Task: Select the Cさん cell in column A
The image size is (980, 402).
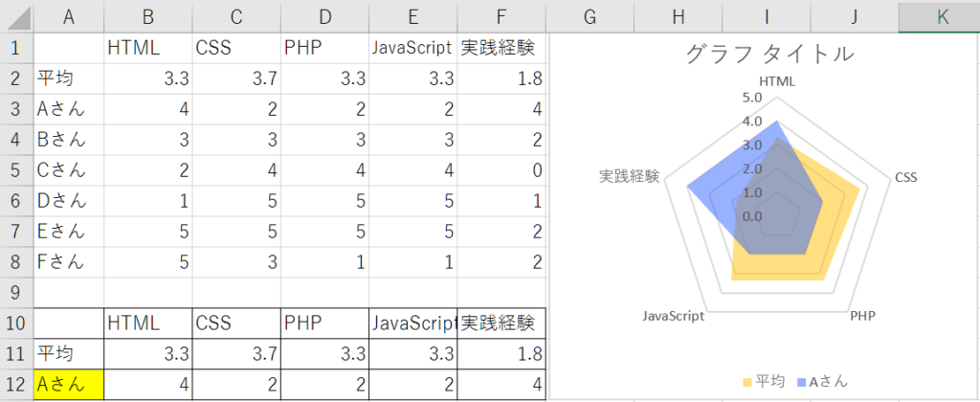Action: [x=69, y=170]
